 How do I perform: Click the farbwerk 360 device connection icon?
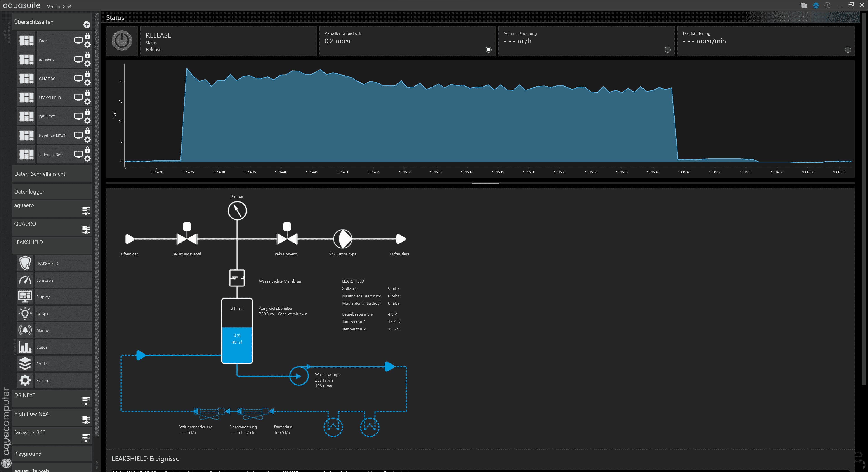pos(86,439)
